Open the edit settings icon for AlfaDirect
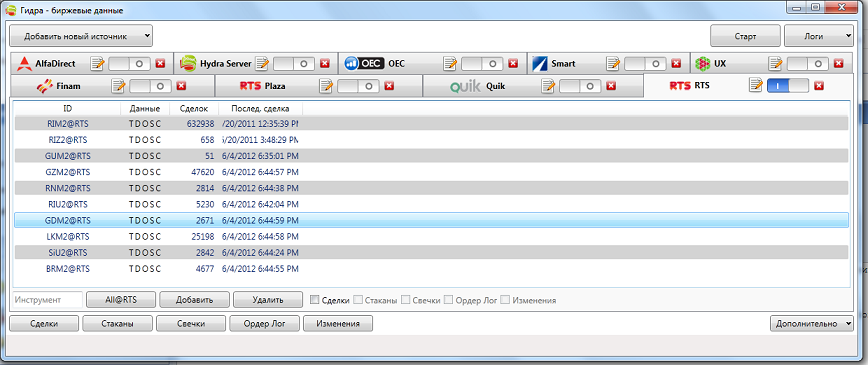Image resolution: width=868 pixels, height=365 pixels. 97,64
